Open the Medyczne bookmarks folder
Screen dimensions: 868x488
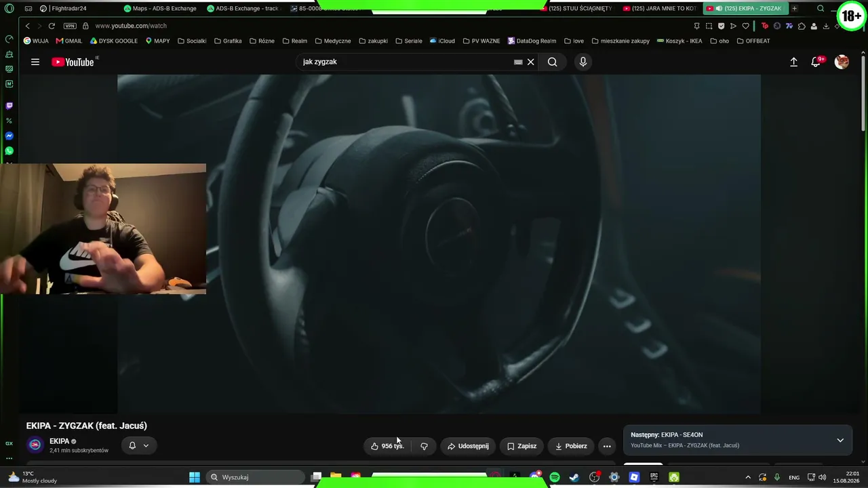click(332, 41)
